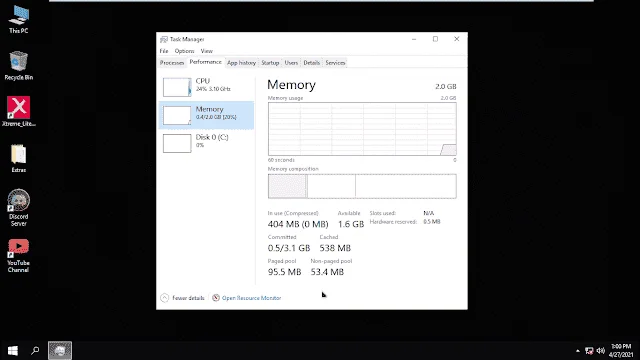640x360 pixels.
Task: Open taskbar search magnifier
Action: point(35,351)
